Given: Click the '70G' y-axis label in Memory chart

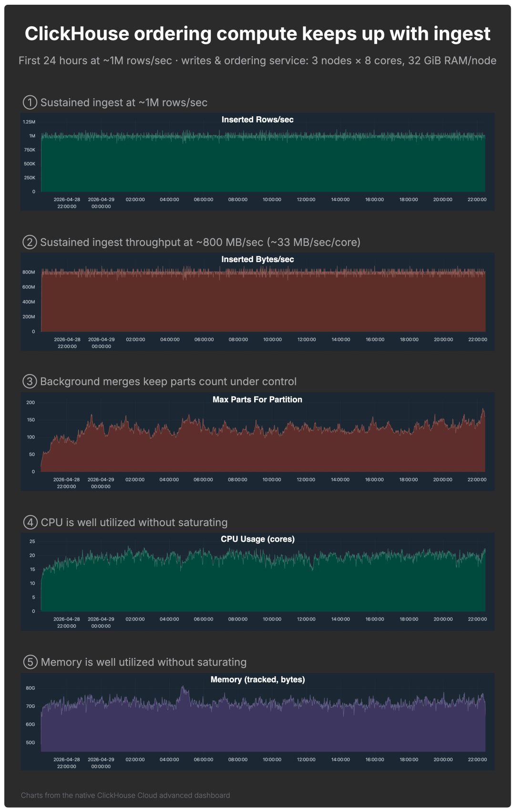Looking at the screenshot, I should coord(31,706).
